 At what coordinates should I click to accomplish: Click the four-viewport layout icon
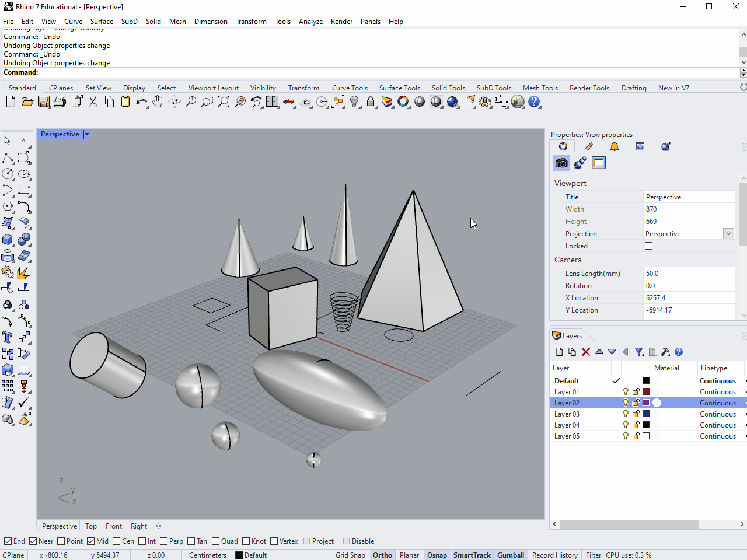[273, 101]
